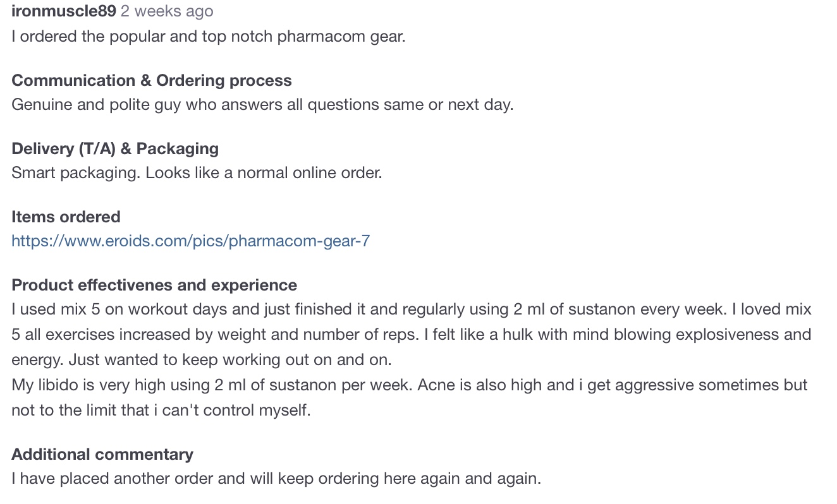
Task: Click the word "Acne" in the review
Action: (436, 385)
